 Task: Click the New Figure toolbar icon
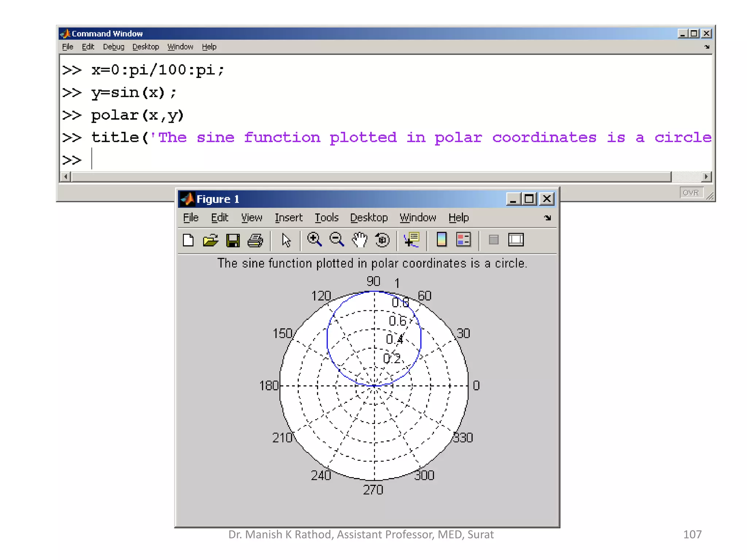[x=188, y=240]
